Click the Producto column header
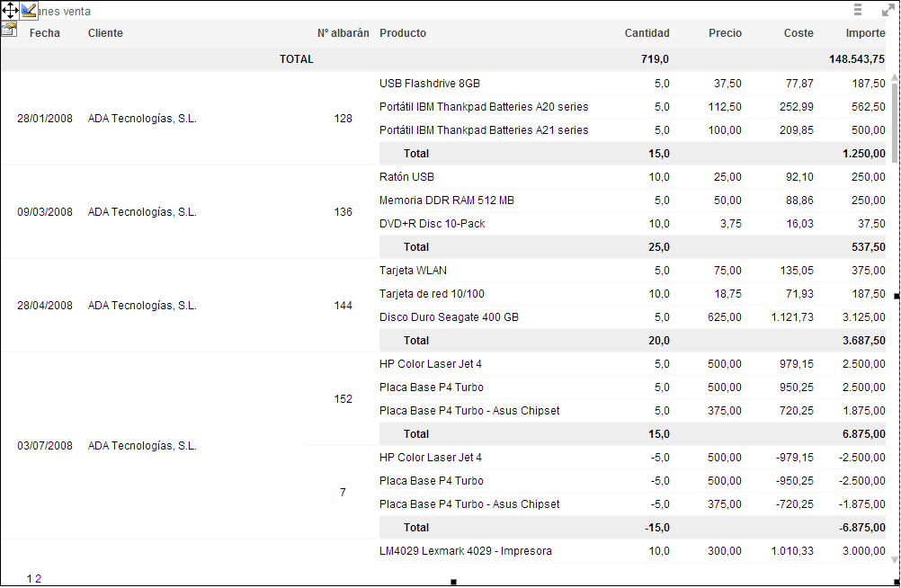This screenshot has width=901, height=588. coord(403,33)
